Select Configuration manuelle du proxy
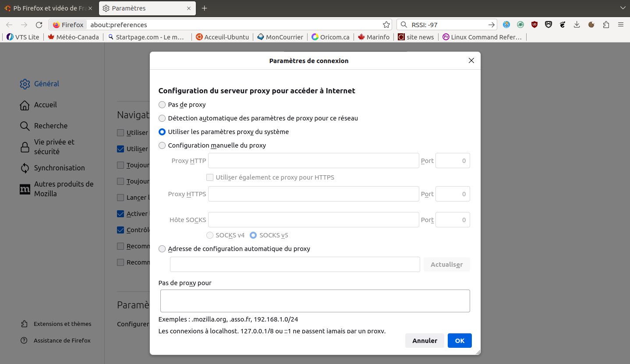This screenshot has width=630, height=364. point(162,145)
